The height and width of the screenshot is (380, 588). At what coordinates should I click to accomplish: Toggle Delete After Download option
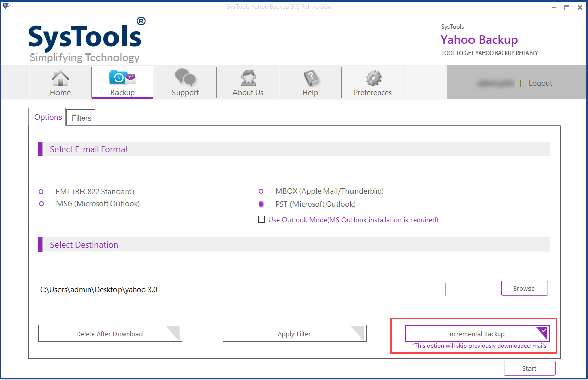(x=110, y=334)
